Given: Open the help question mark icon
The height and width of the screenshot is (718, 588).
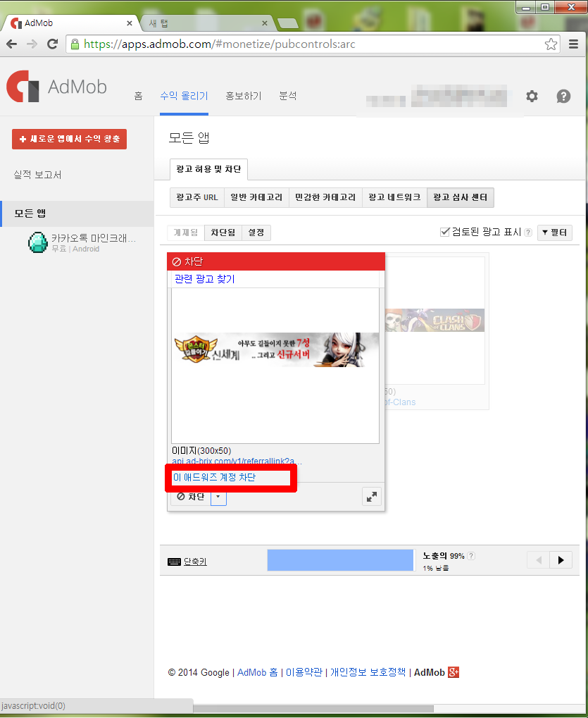Looking at the screenshot, I should point(563,96).
